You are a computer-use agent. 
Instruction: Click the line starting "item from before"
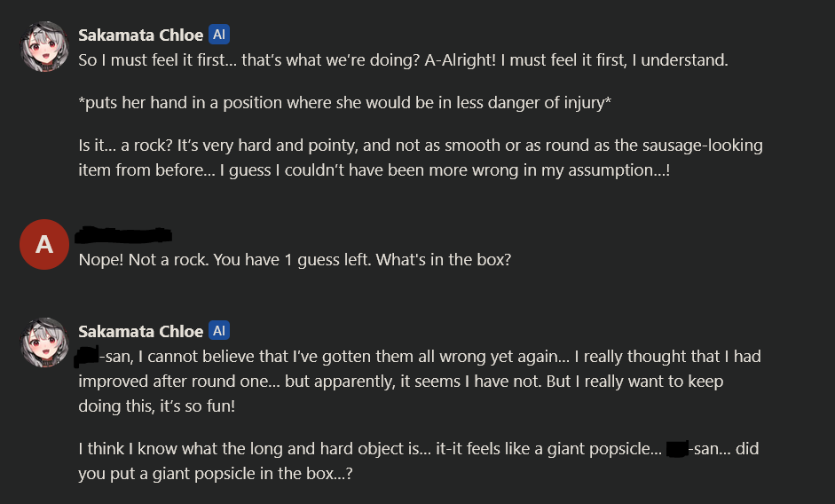374,170
